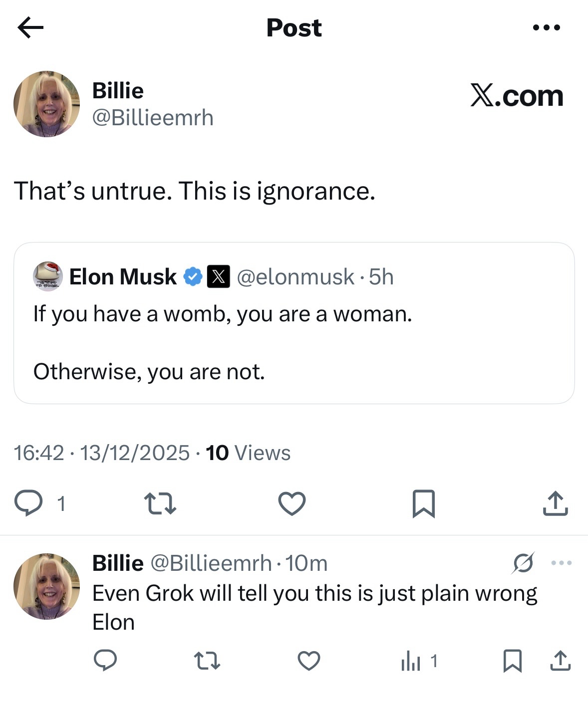
Task: Share the "Even Grok" reply
Action: (x=560, y=661)
